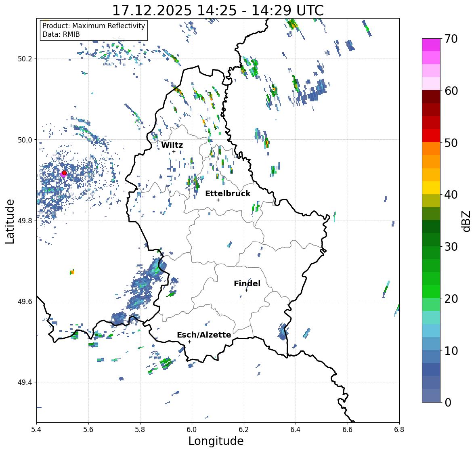Click the plus marker below Ettelbruck

click(x=218, y=200)
